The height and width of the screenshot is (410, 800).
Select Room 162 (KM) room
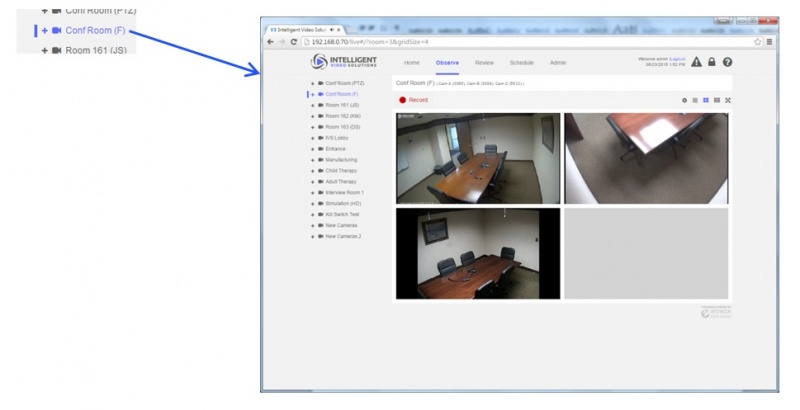343,116
